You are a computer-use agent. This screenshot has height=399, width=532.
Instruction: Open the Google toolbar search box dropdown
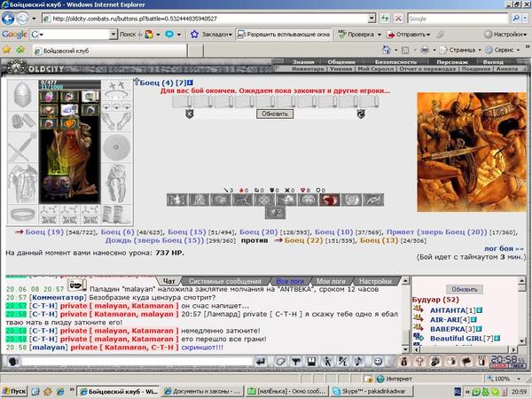click(x=113, y=35)
